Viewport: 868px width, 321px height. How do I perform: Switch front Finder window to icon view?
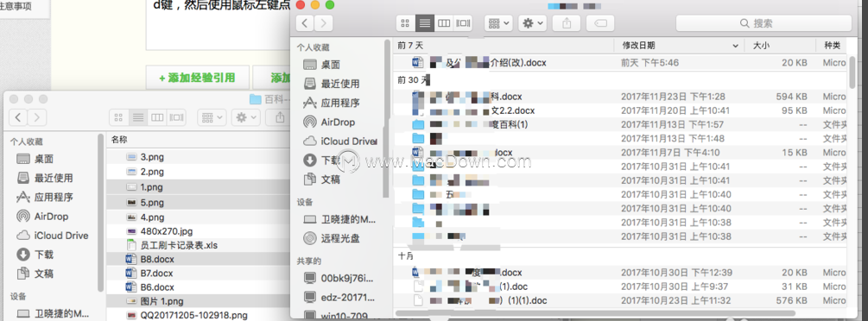point(405,22)
